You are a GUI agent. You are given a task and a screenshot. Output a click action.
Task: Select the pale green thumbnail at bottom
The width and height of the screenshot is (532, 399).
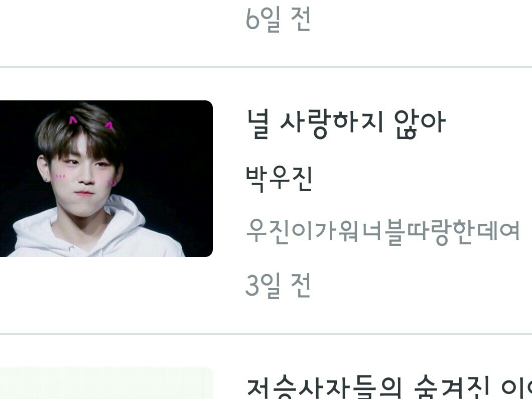tap(106, 383)
